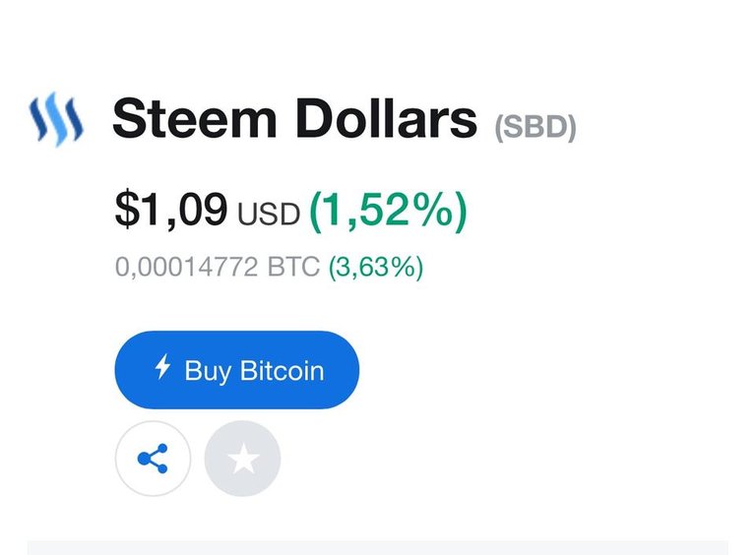
Task: Add Steem Dollars to favorites with star
Action: tap(242, 459)
